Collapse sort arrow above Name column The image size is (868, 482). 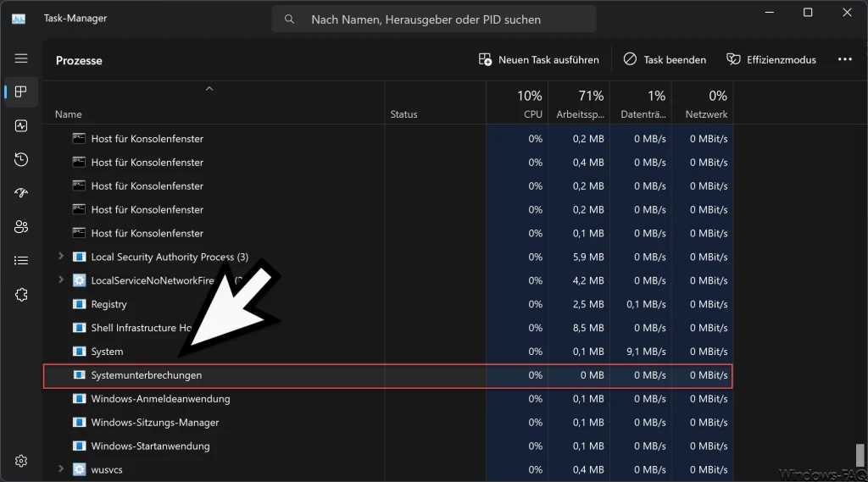tap(209, 89)
